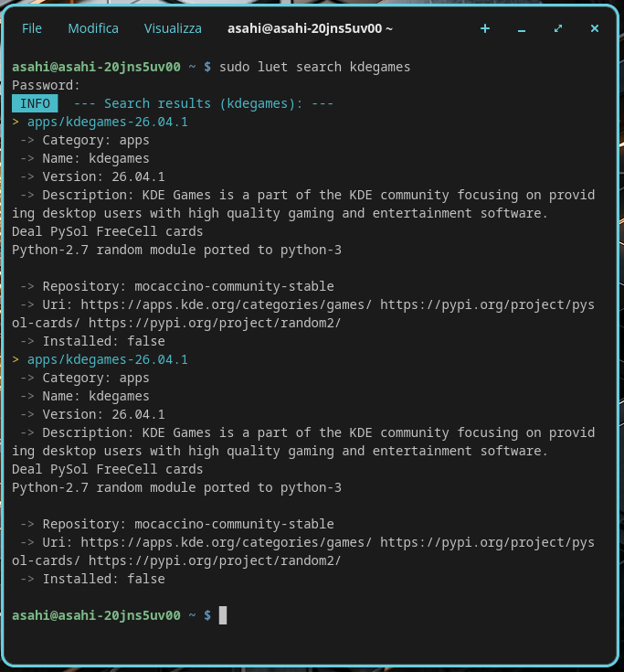This screenshot has height=672, width=624.
Task: Click the sudo luet search kdegames command
Action: tap(315, 68)
